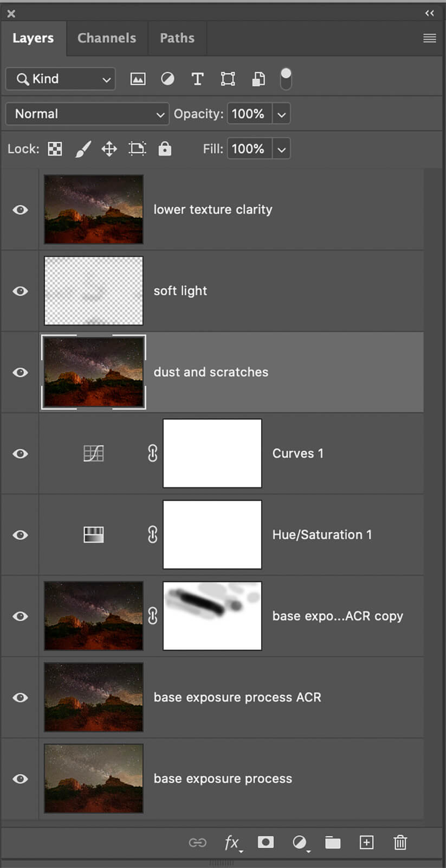Delete layer using trash icon

pos(400,842)
